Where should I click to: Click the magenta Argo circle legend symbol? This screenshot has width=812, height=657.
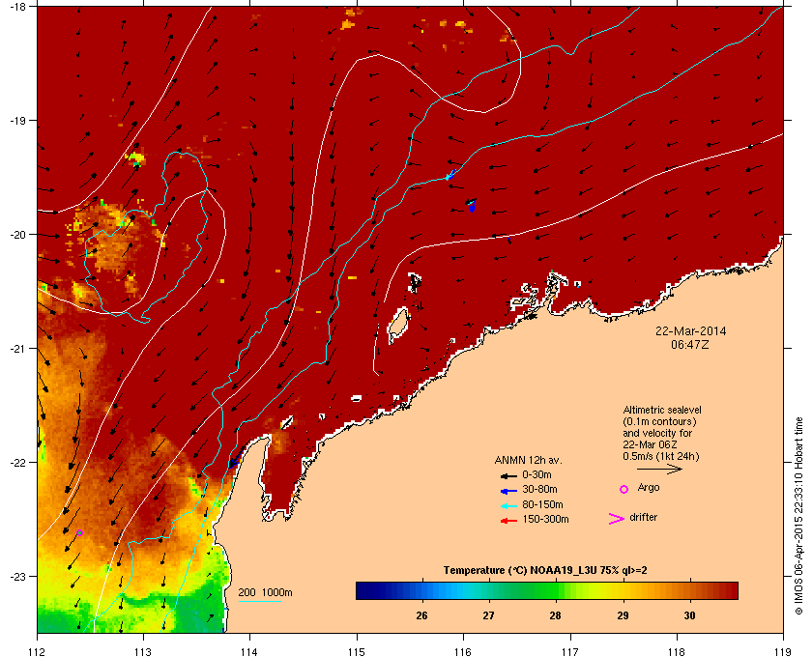(x=624, y=489)
